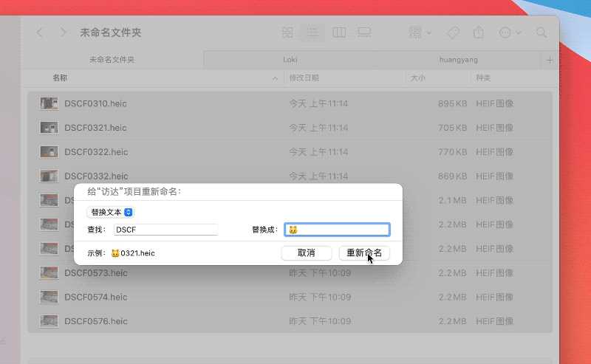Click the thumbnail of DSCF0332.heic
The width and height of the screenshot is (591, 364).
tap(49, 176)
